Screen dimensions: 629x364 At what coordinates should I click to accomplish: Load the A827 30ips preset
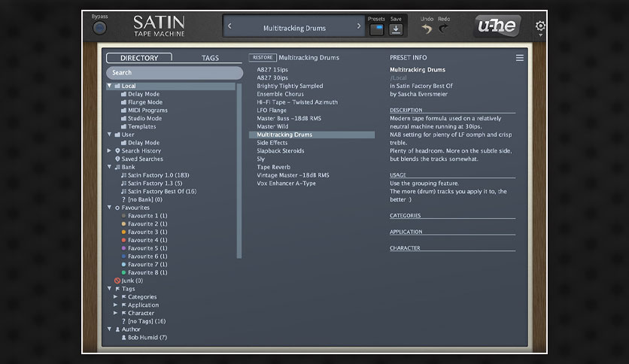272,77
